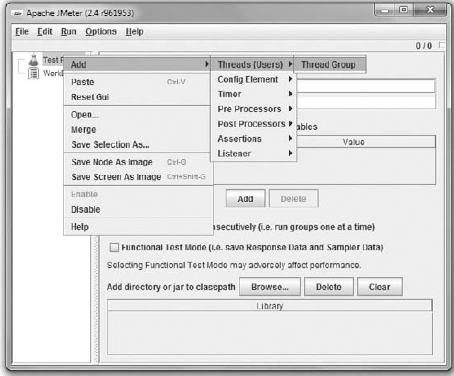Open the File menu
This screenshot has width=454, height=376.
(x=22, y=32)
